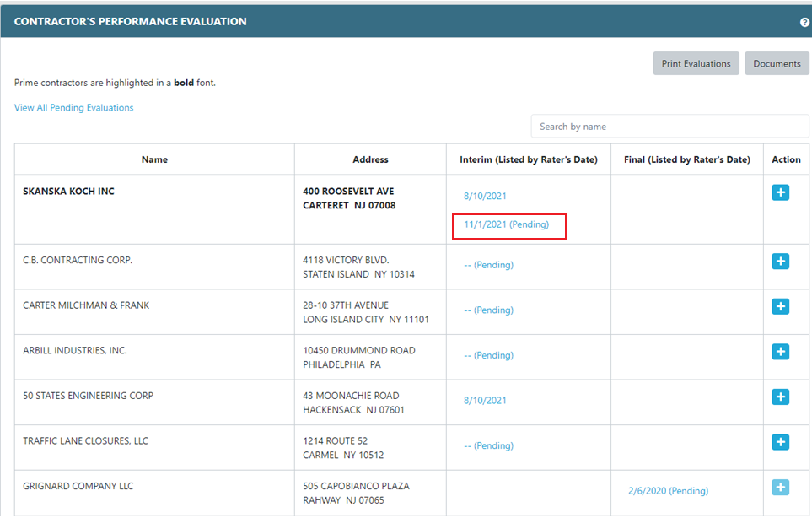Click Print Evaluations button
812x518 pixels.
click(x=696, y=63)
